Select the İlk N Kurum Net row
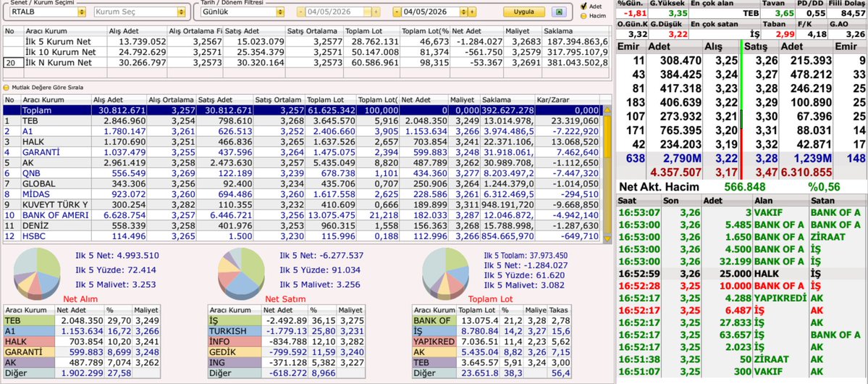 pos(306,62)
